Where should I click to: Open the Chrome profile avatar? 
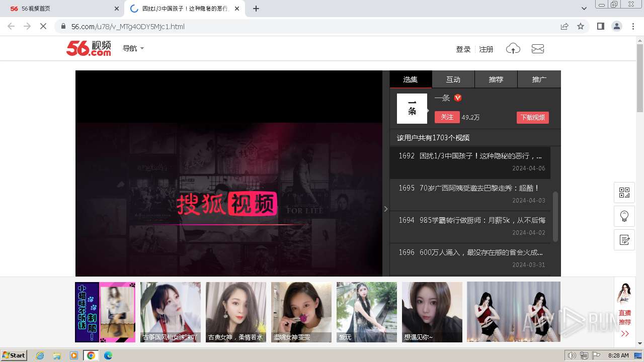click(x=616, y=26)
